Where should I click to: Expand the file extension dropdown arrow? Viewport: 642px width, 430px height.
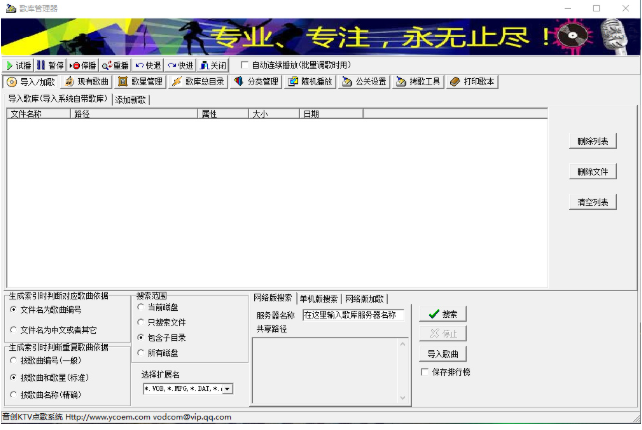(228, 389)
